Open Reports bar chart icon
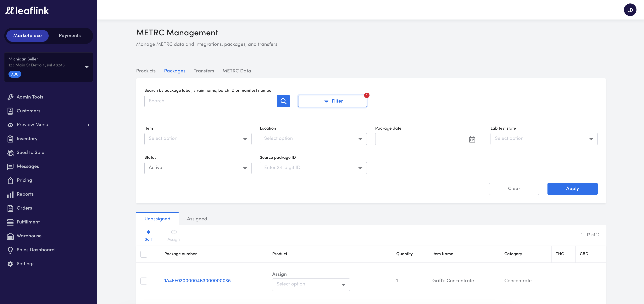 click(10, 194)
